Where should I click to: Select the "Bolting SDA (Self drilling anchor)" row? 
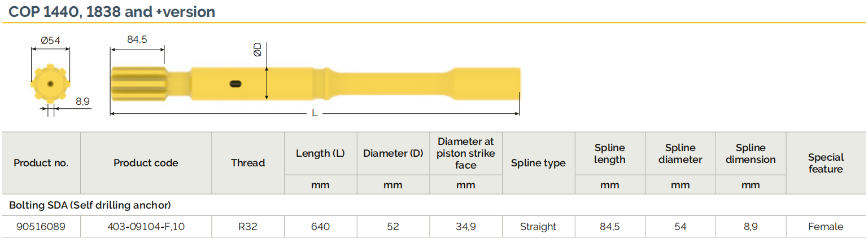point(90,205)
